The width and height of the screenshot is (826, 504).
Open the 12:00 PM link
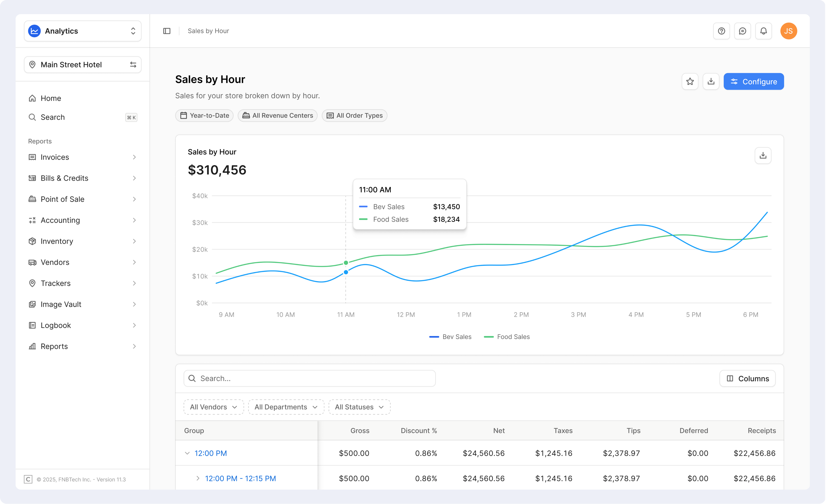[211, 453]
